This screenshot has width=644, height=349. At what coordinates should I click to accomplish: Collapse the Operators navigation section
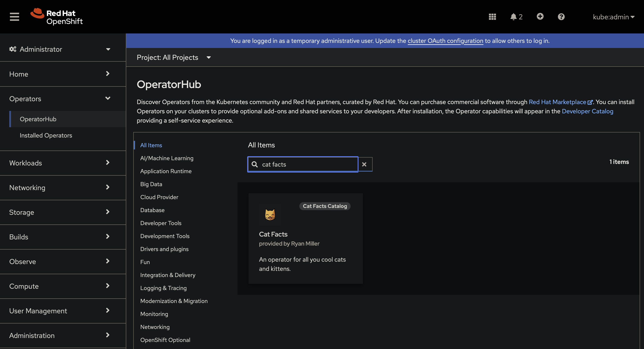pos(60,99)
